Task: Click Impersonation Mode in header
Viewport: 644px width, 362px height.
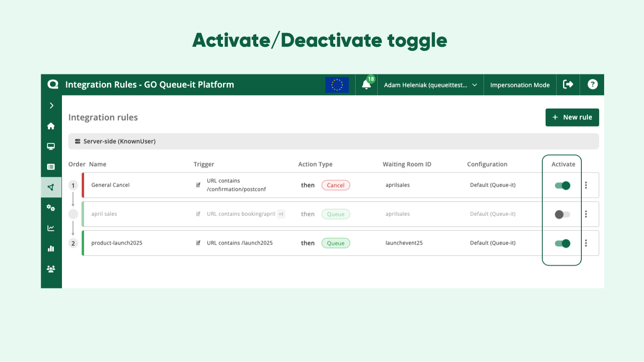Action: [520, 85]
